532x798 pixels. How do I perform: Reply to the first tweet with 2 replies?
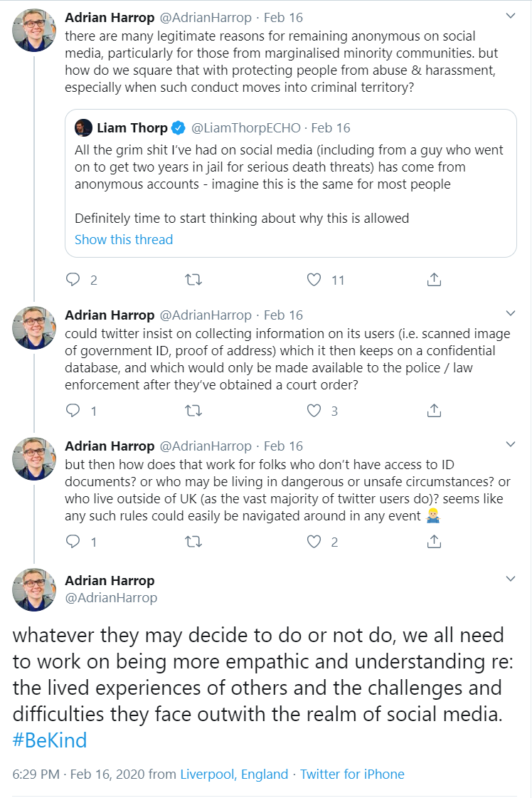(73, 279)
